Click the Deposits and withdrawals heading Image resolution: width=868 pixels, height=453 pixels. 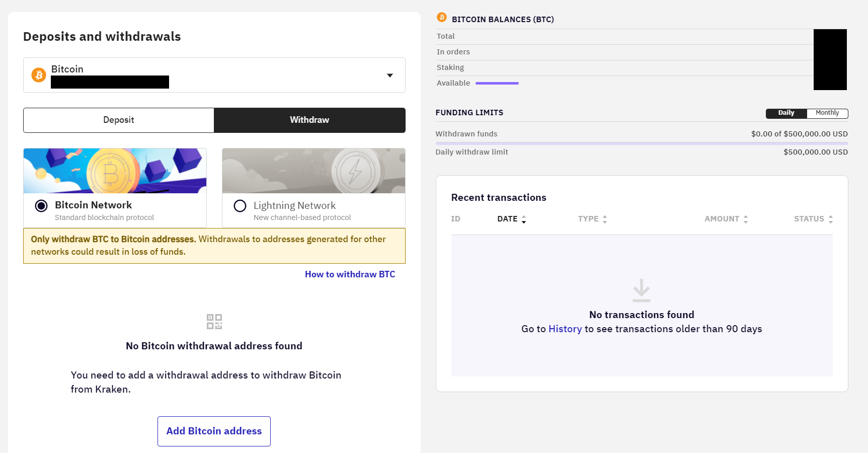point(102,37)
